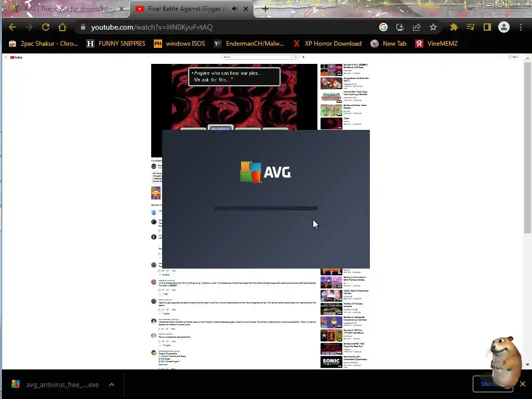The image size is (532, 399).
Task: Open the EarthBound Glitches Game Breakers thumbnail
Action: tap(331, 110)
